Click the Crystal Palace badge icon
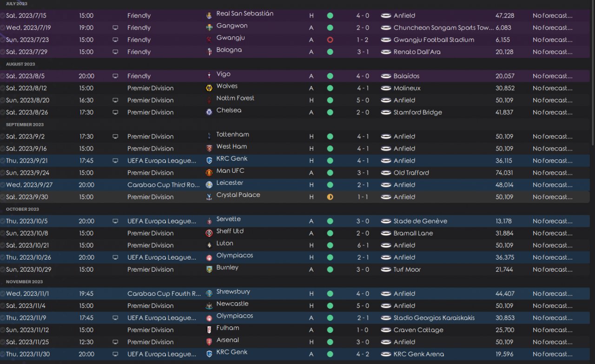Viewport: 595px width, 364px height. click(x=209, y=197)
